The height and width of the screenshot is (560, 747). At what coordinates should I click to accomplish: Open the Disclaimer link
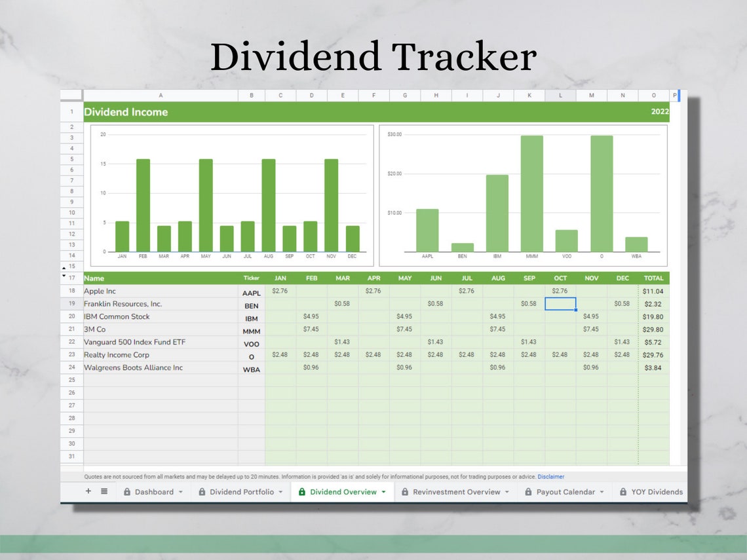(x=550, y=477)
